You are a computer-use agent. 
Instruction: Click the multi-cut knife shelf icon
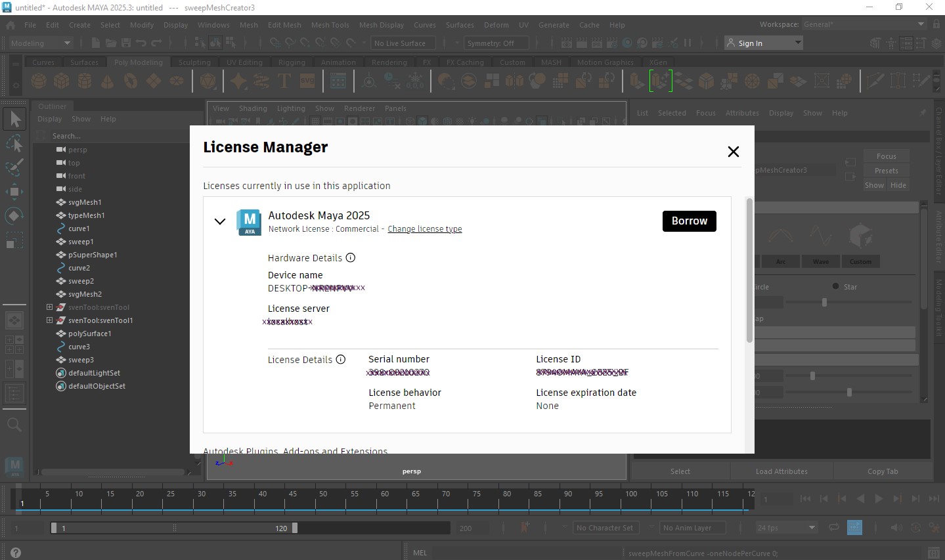pos(875,81)
